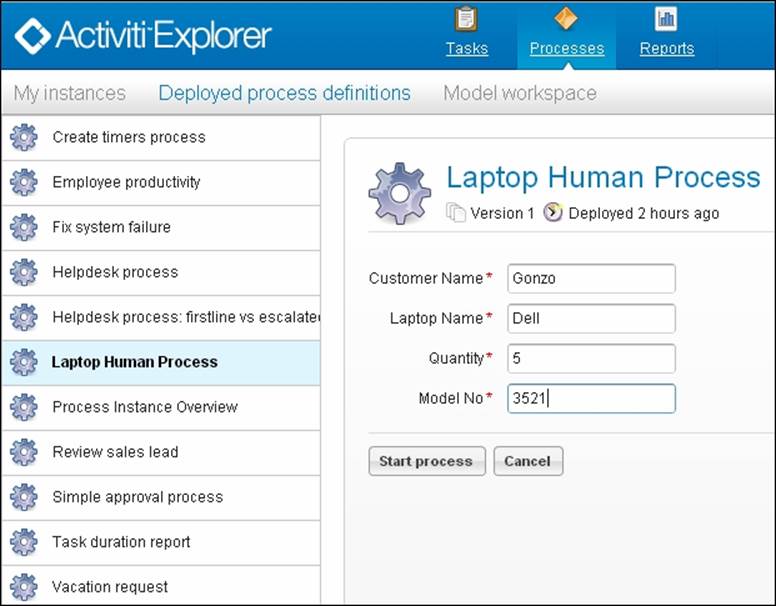Screen dimensions: 776x606
Task: Click the Start process button
Action: click(427, 461)
